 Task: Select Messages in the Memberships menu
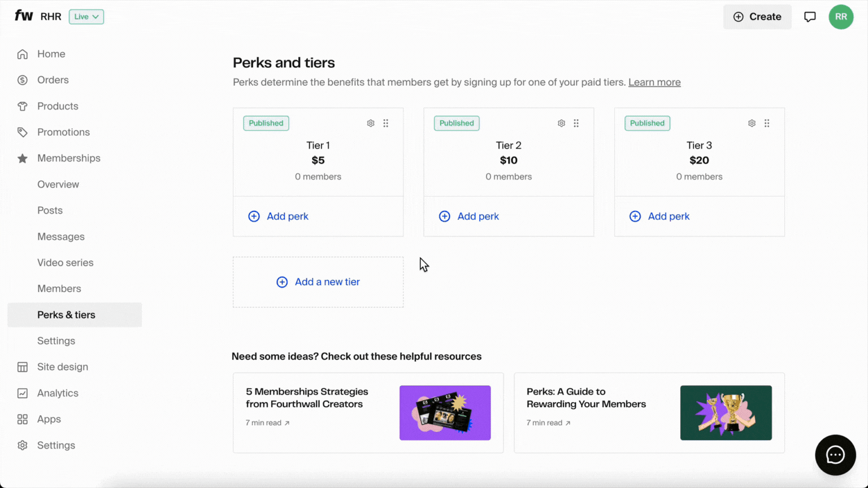point(61,236)
